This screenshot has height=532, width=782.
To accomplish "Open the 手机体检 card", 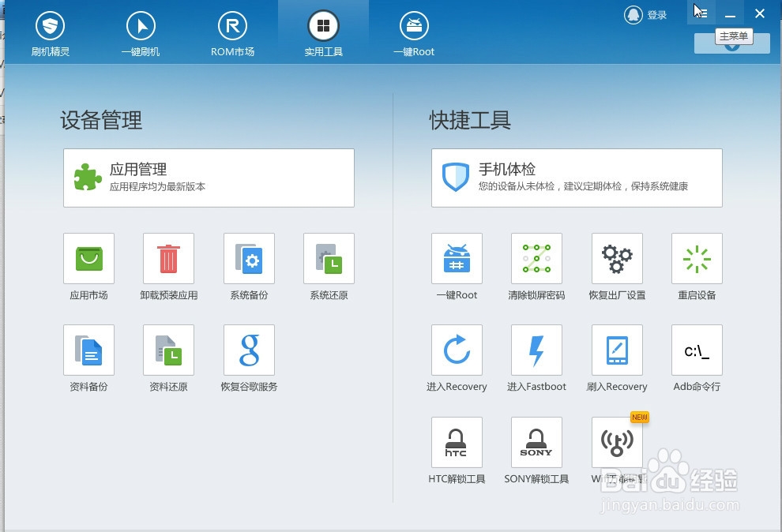I will tap(577, 178).
